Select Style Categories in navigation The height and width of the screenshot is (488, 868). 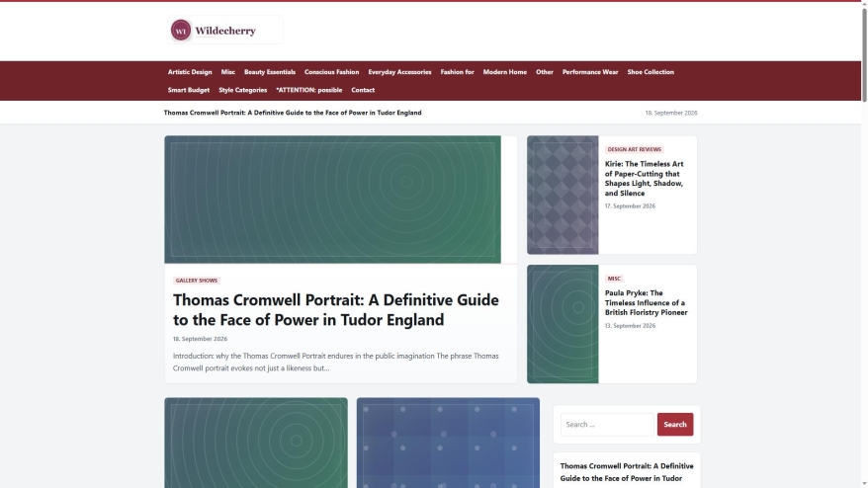pos(242,90)
